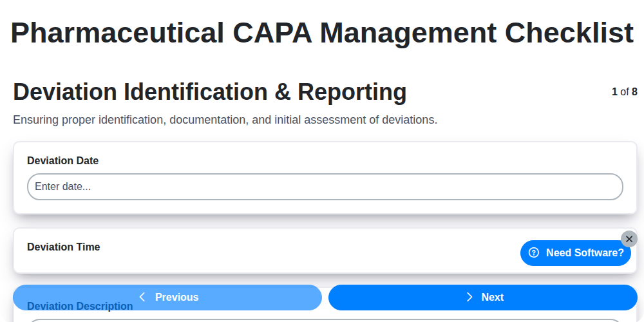
Task: Click the left chevron icon on Previous
Action: click(142, 297)
